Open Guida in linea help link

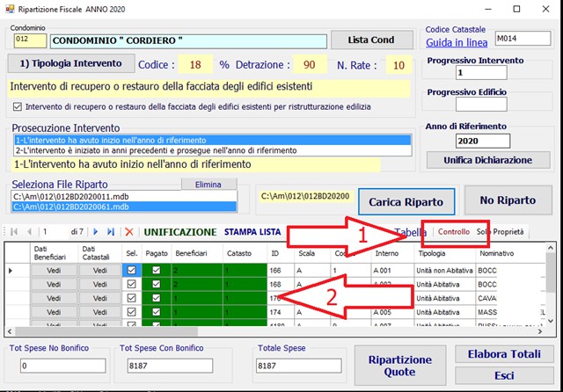point(457,43)
